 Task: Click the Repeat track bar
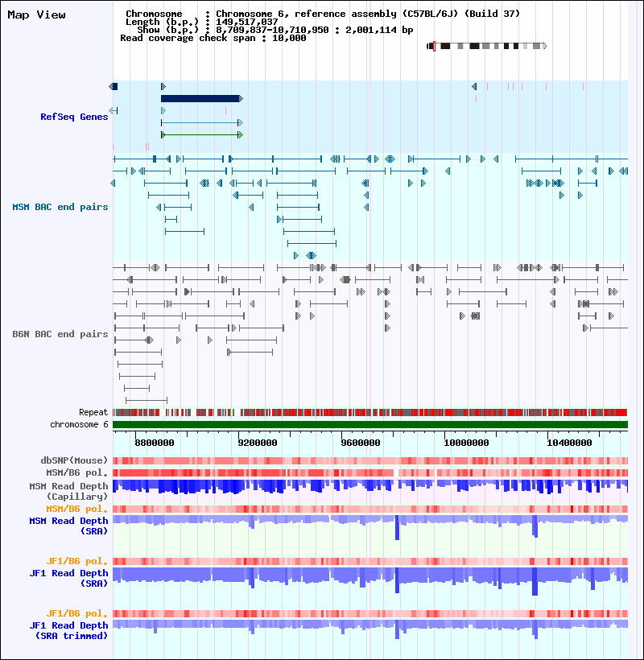[x=370, y=412]
